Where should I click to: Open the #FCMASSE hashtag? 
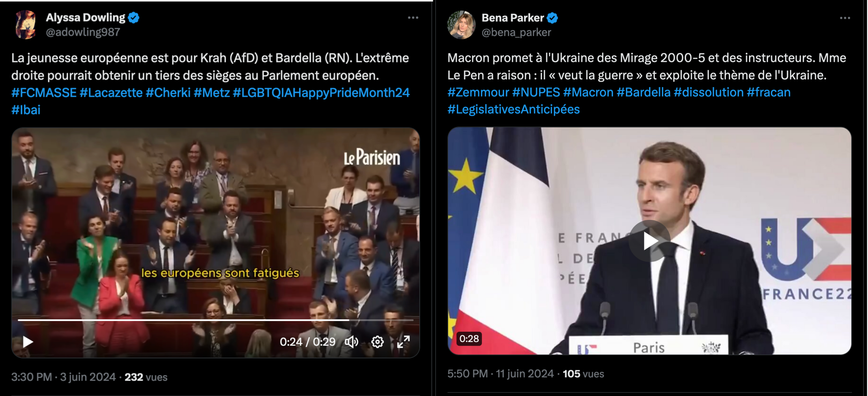pyautogui.click(x=44, y=93)
